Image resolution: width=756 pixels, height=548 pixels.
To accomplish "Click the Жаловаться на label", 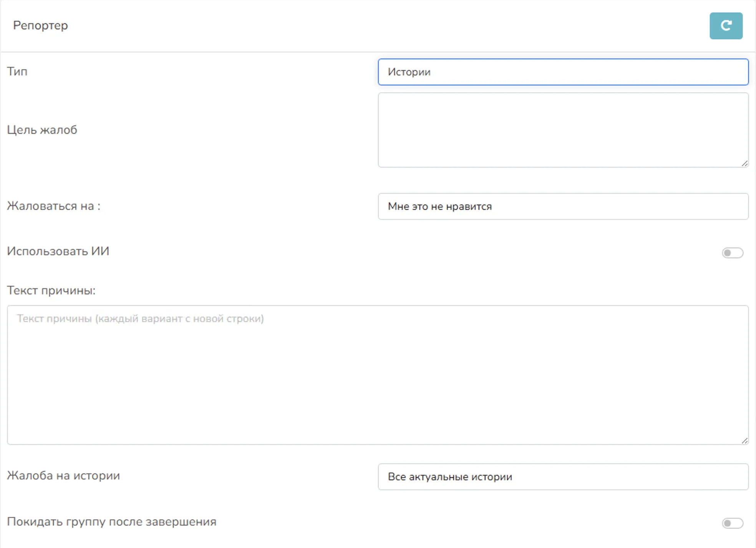I will click(x=53, y=206).
